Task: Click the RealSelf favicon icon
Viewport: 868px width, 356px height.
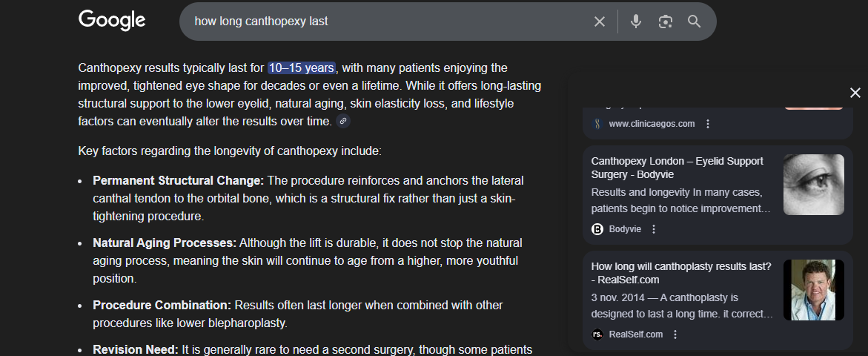Action: [x=597, y=334]
